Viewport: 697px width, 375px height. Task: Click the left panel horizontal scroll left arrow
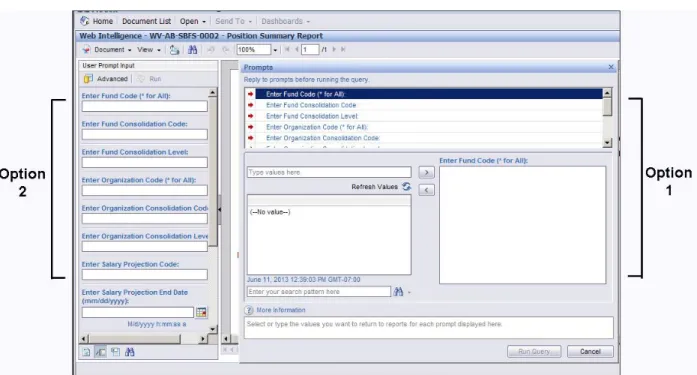pos(84,339)
